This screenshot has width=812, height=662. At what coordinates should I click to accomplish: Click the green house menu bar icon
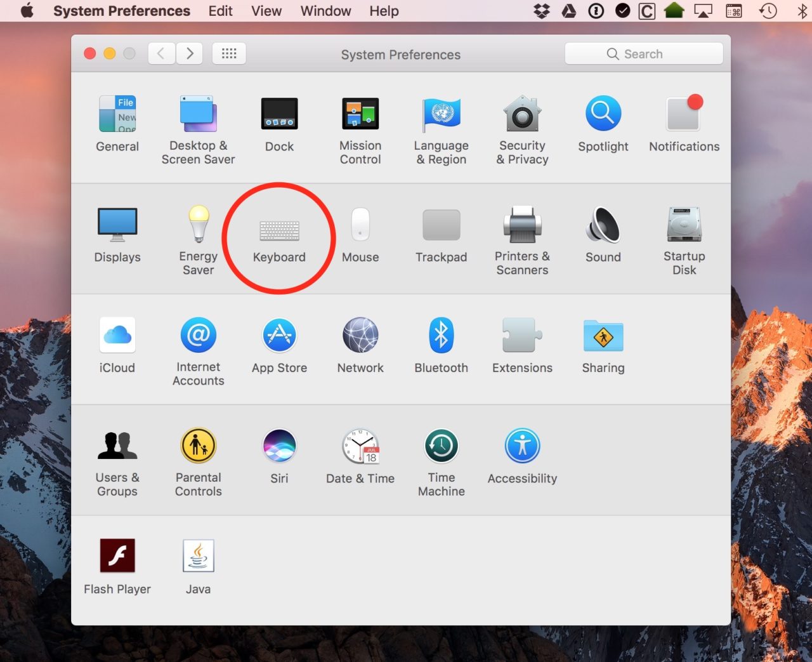674,11
